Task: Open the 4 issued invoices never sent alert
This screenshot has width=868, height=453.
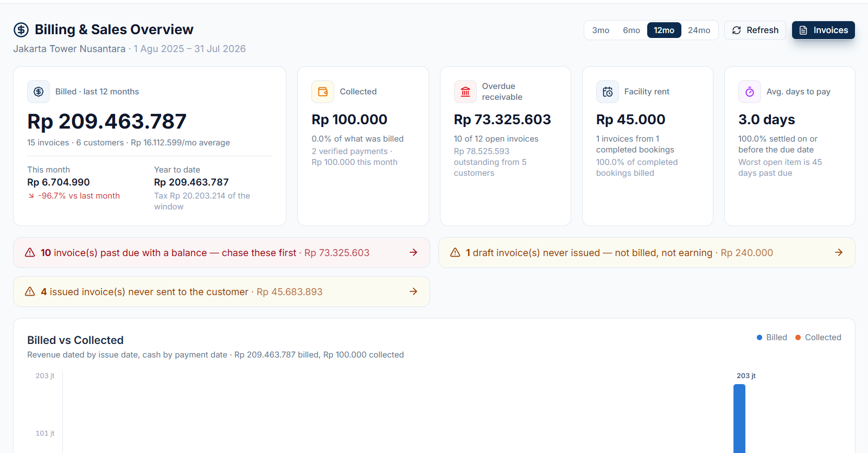Action: click(221, 292)
